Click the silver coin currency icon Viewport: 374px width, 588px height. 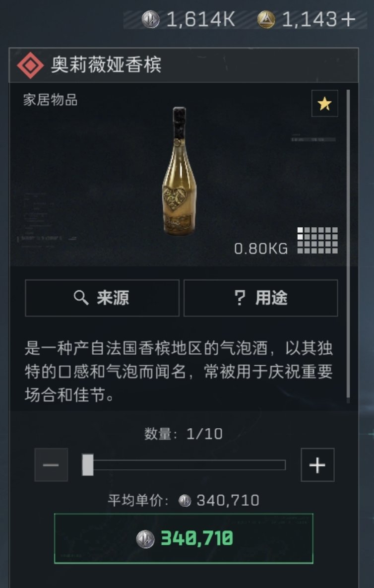point(150,19)
